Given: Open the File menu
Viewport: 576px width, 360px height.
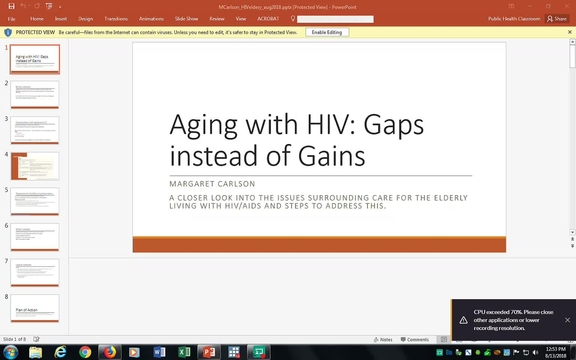Looking at the screenshot, I should 11,19.
